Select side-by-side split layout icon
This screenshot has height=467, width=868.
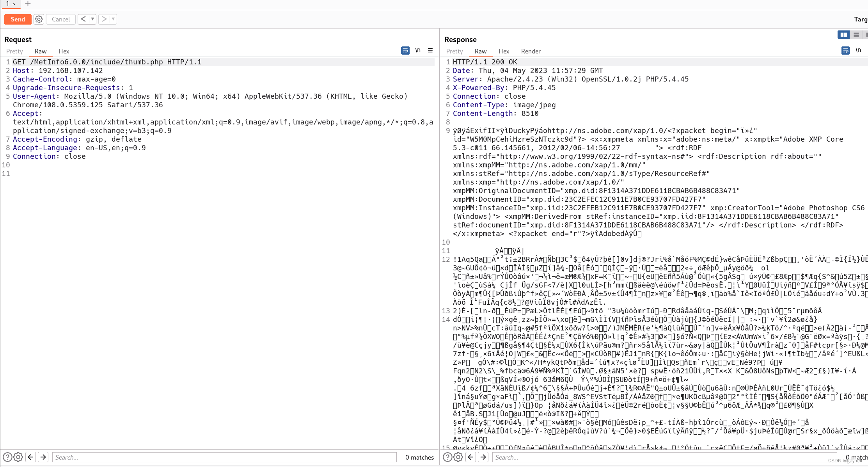[x=843, y=35]
